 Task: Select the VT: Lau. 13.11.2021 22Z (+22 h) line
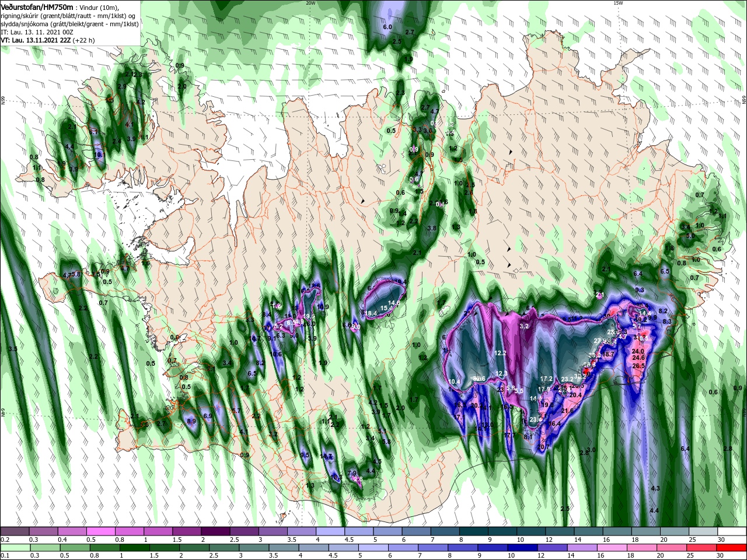point(47,41)
